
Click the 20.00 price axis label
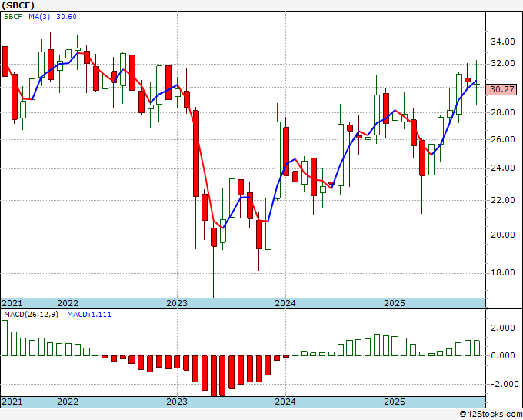503,235
